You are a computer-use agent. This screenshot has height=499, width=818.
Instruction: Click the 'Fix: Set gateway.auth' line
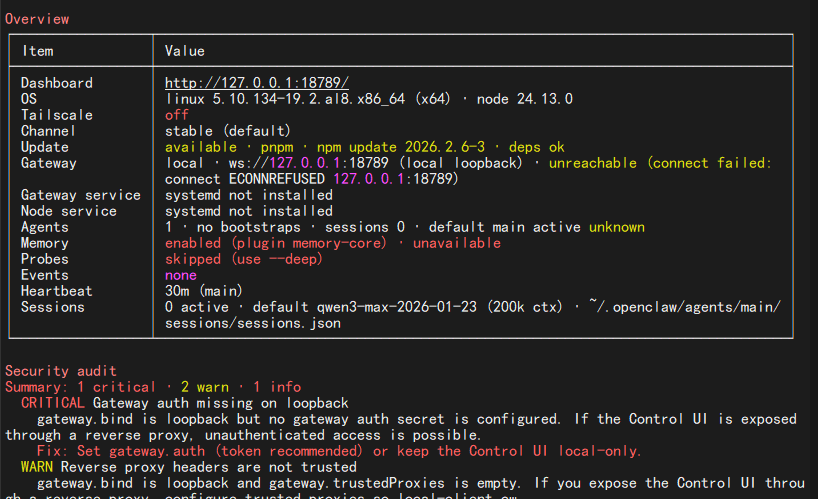pyautogui.click(x=339, y=451)
